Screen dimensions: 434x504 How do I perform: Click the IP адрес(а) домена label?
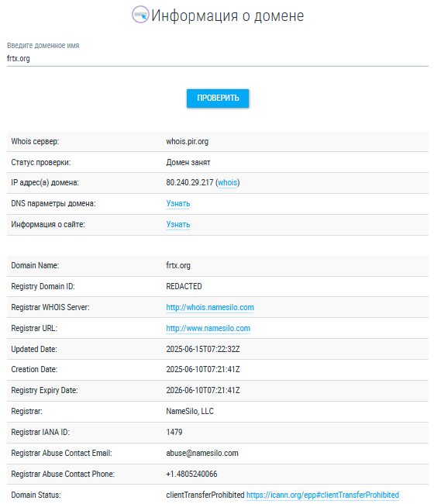tap(45, 182)
